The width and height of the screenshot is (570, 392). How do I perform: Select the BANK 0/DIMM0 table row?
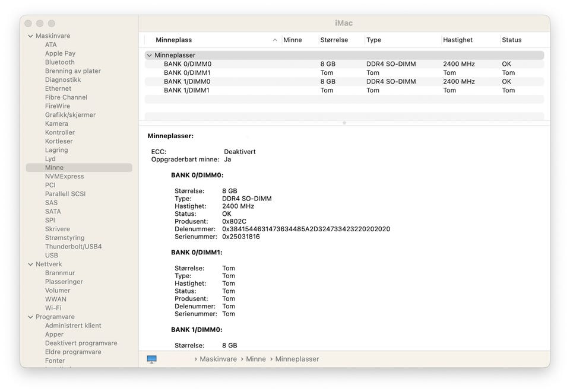click(344, 64)
